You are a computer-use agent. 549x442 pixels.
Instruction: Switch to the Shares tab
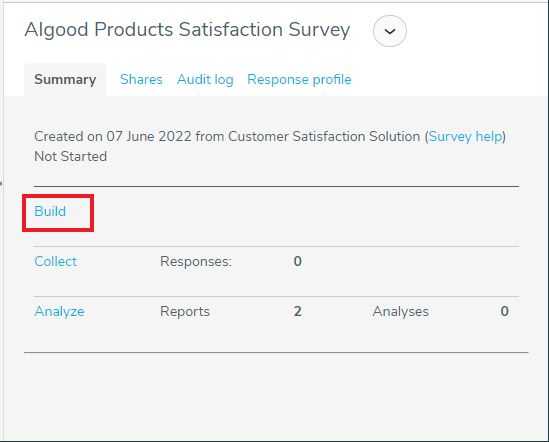click(141, 80)
